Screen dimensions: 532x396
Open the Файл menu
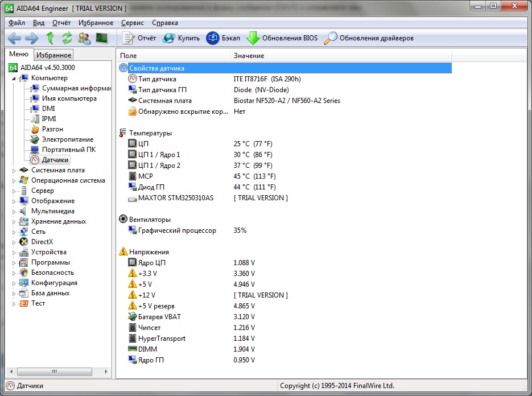click(x=17, y=23)
